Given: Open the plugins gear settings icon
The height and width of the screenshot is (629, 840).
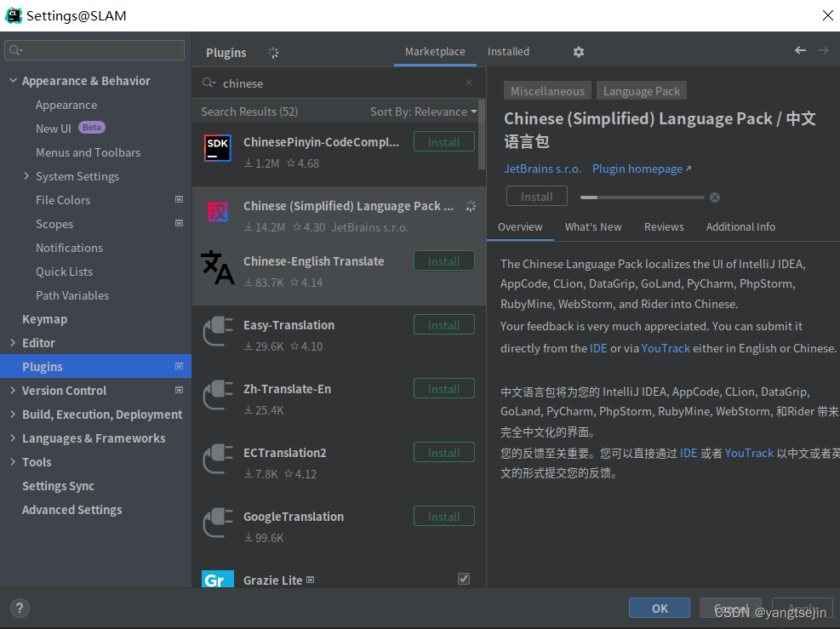Looking at the screenshot, I should [578, 52].
